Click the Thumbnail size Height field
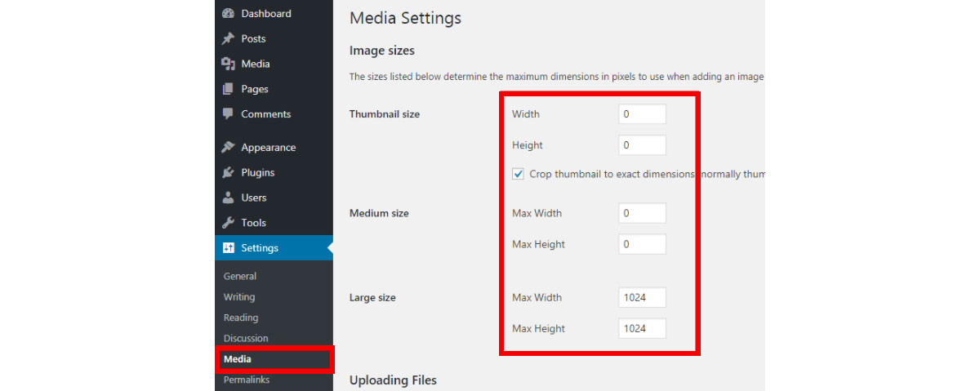Viewport: 980px width, 391px height. [642, 145]
